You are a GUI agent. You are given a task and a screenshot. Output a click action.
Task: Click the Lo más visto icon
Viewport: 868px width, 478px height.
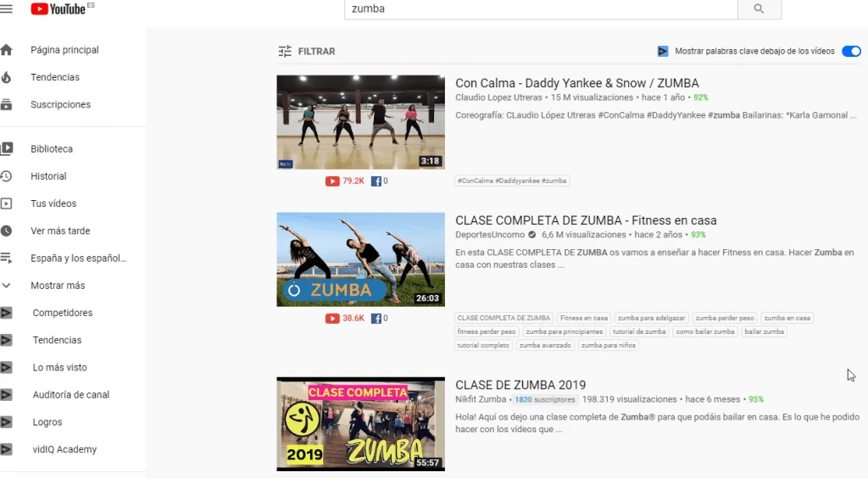tap(6, 367)
